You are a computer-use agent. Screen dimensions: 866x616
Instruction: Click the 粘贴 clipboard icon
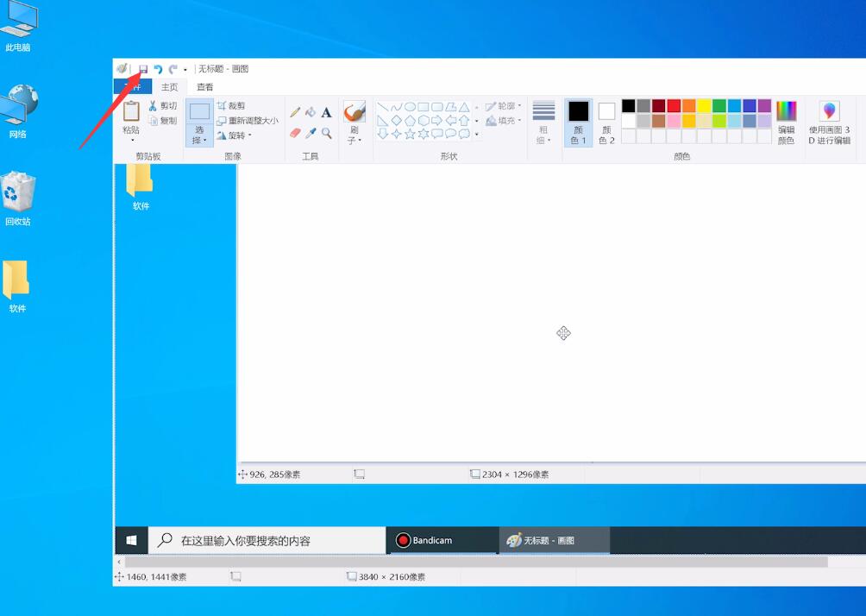pos(131,111)
